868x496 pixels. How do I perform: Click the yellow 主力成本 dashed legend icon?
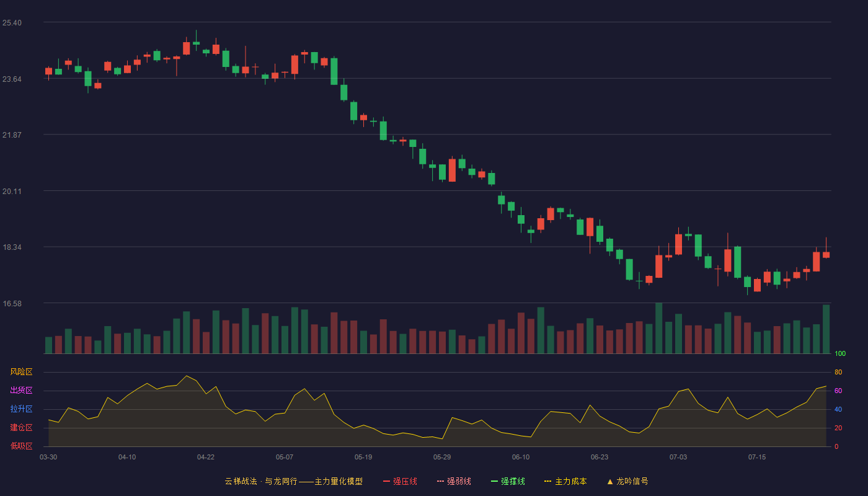[x=547, y=481]
